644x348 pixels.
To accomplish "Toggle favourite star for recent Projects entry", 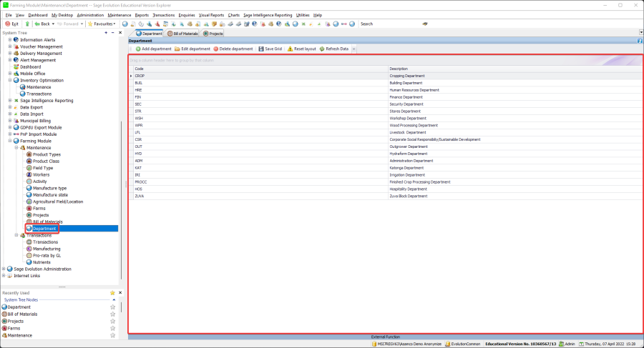I will (x=112, y=321).
